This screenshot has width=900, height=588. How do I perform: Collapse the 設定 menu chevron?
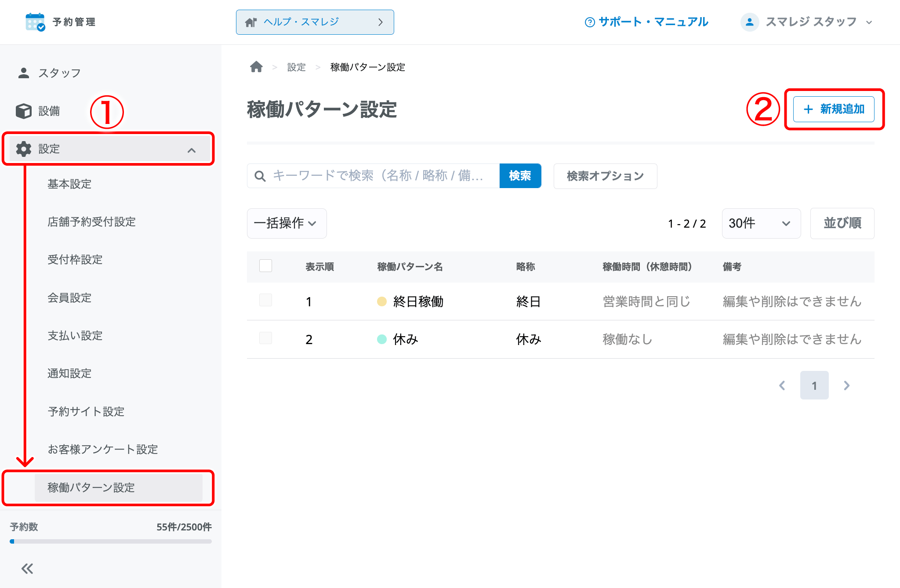[x=192, y=150]
